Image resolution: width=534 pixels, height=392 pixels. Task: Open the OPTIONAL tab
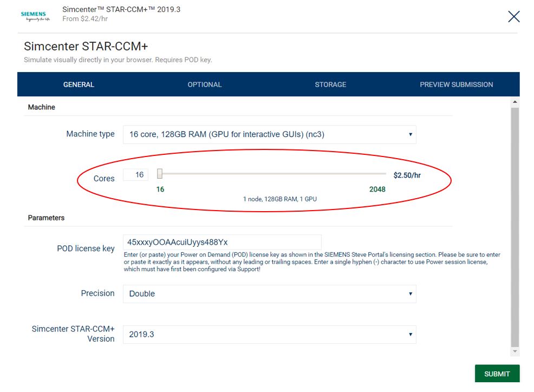[x=204, y=84]
